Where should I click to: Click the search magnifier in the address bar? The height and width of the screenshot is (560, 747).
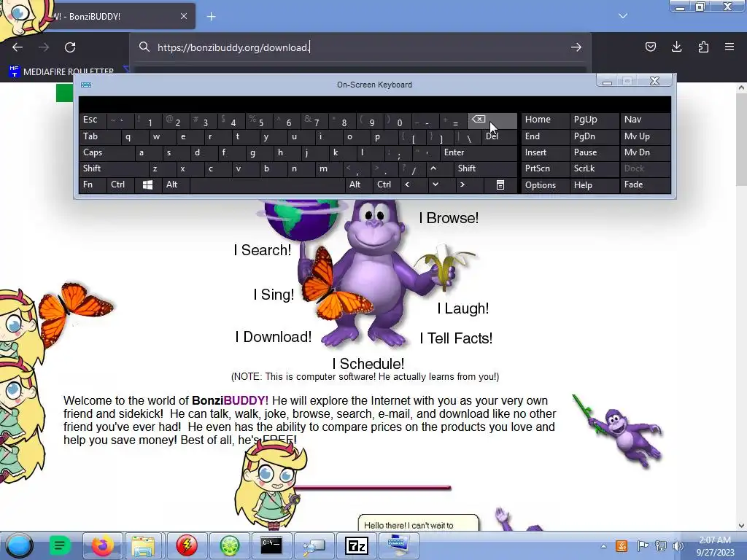click(x=144, y=47)
